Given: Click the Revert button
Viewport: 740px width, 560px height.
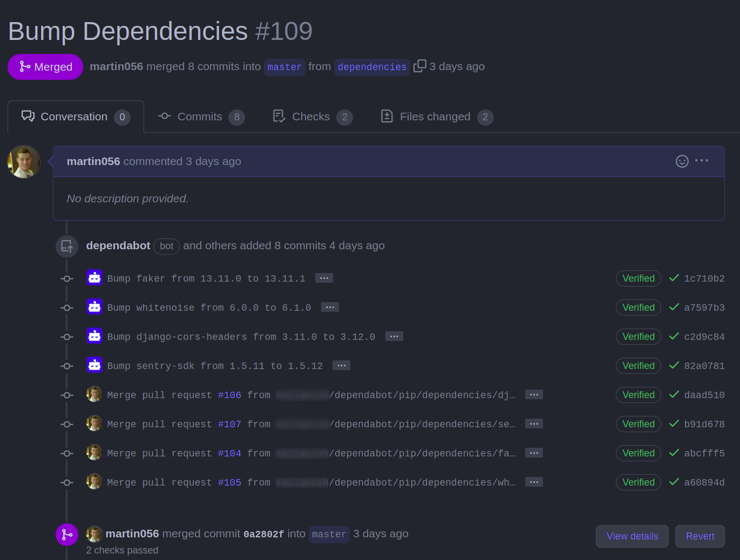Looking at the screenshot, I should [x=700, y=536].
